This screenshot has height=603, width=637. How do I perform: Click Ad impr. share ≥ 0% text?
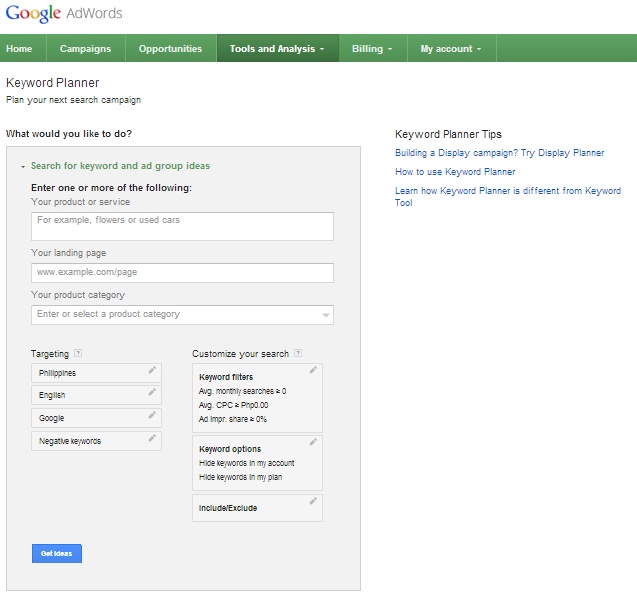pyautogui.click(x=233, y=419)
